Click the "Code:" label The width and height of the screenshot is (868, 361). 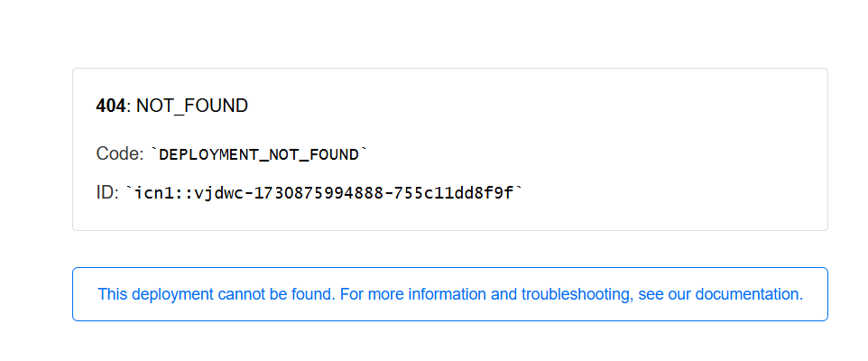119,154
